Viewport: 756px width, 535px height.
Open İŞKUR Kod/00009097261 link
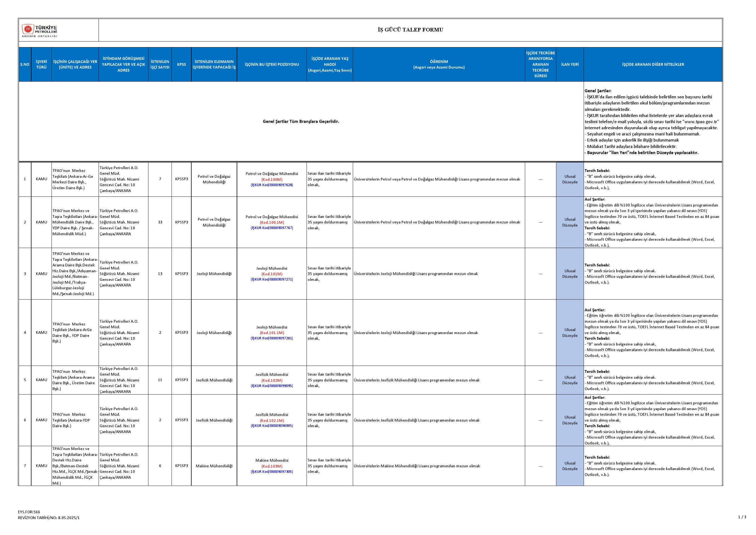click(272, 338)
